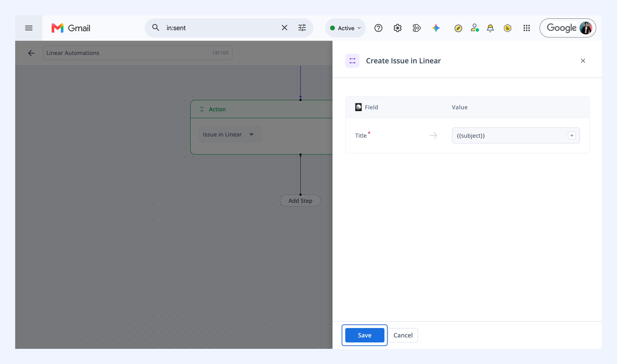The height and width of the screenshot is (364, 617).
Task: Clear the in:sent search query
Action: coord(284,28)
